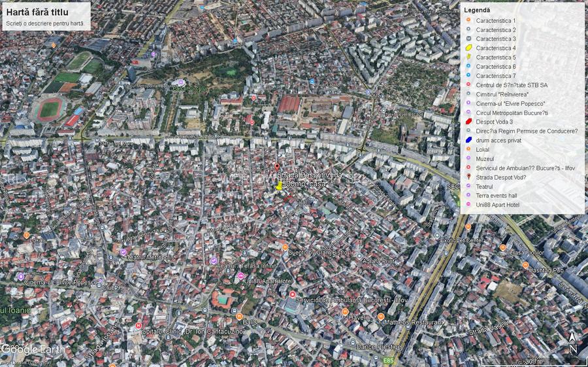The width and height of the screenshot is (588, 367).
Task: Select the Circul Metropolitan purple marker in the park
Action: (181, 82)
